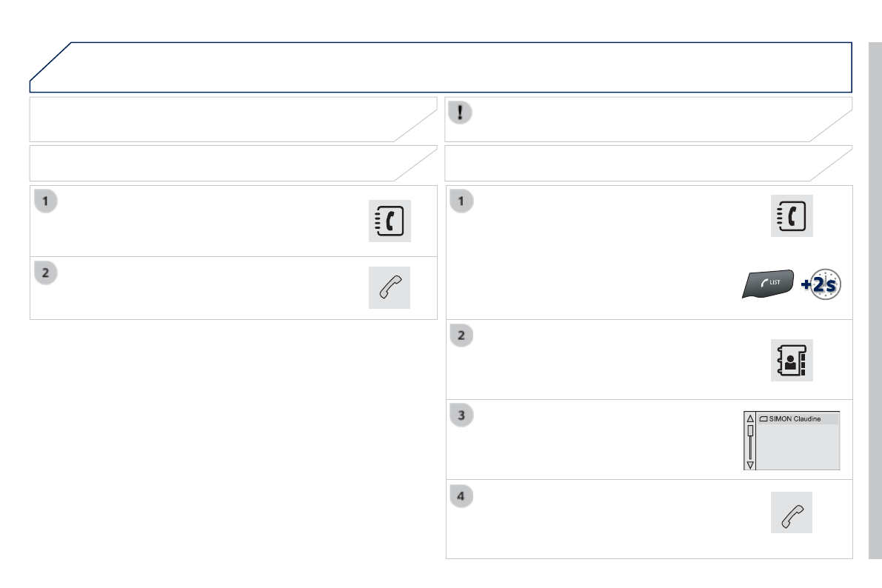Click the phone book icon in left step 1
The height and width of the screenshot is (588, 882).
pos(390,221)
